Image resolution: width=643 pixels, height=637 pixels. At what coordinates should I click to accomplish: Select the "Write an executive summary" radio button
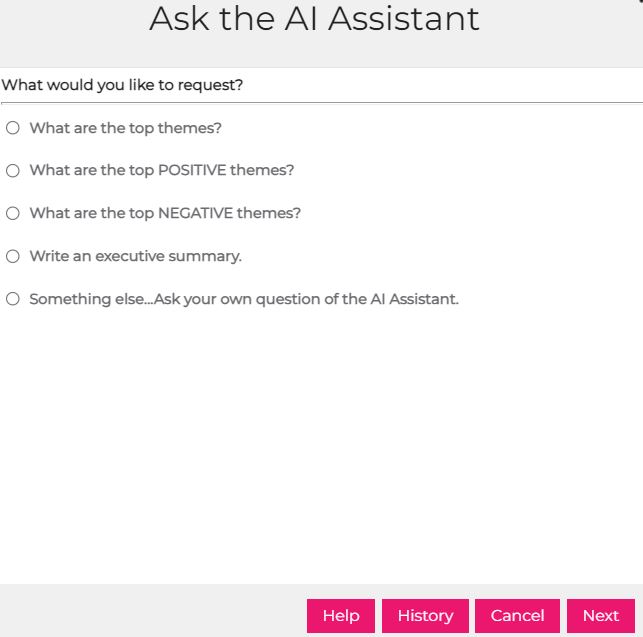tap(13, 256)
